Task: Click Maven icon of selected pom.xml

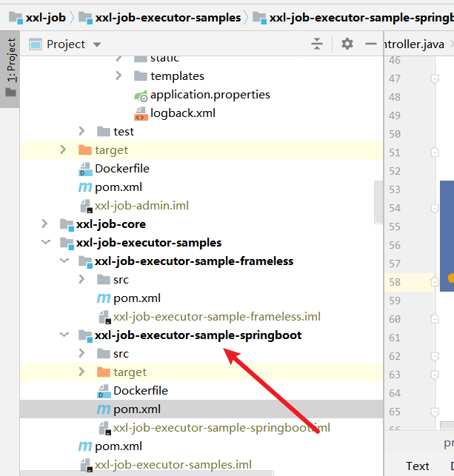Action: coord(104,409)
